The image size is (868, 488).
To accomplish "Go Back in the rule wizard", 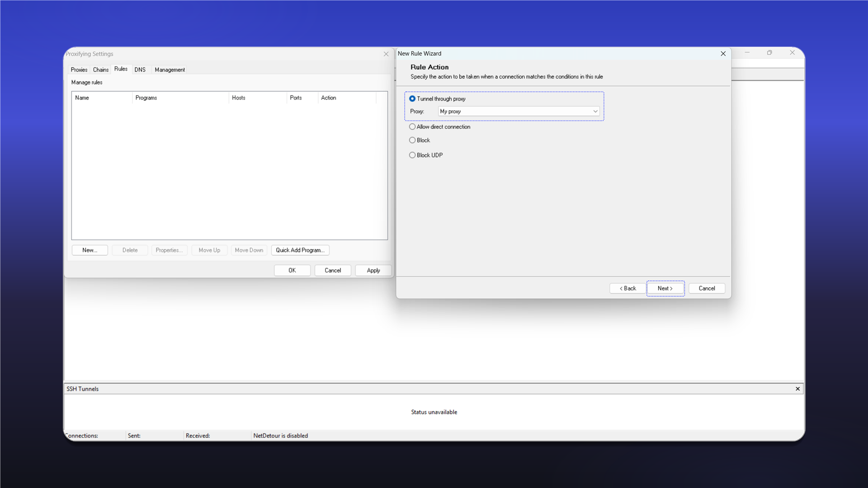I will pyautogui.click(x=627, y=288).
